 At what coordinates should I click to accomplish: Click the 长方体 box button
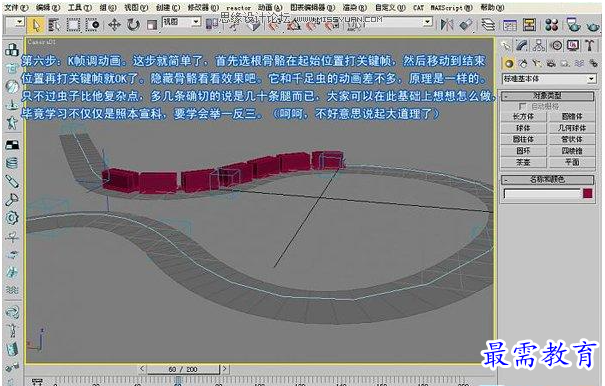[523, 116]
